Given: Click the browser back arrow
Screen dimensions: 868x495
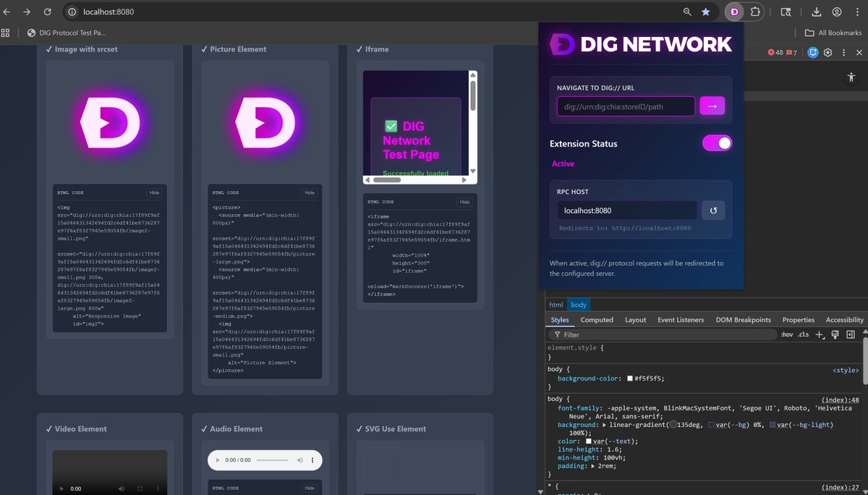Looking at the screenshot, I should pyautogui.click(x=7, y=12).
